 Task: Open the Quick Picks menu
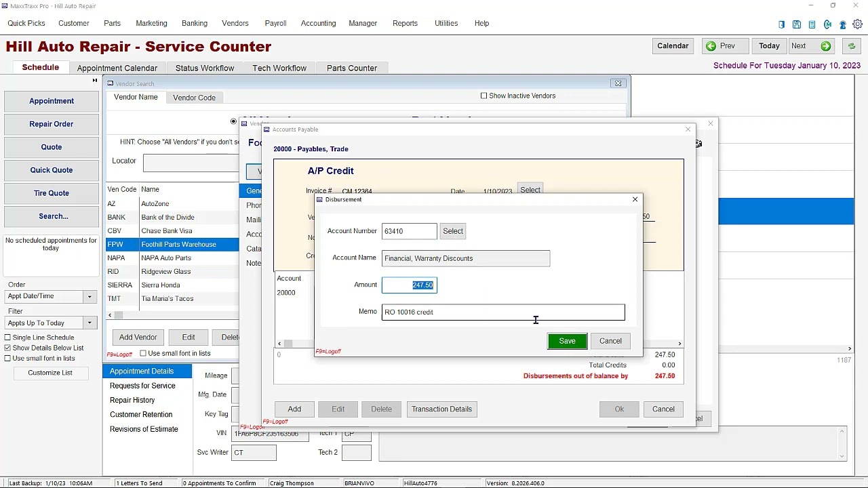click(26, 23)
